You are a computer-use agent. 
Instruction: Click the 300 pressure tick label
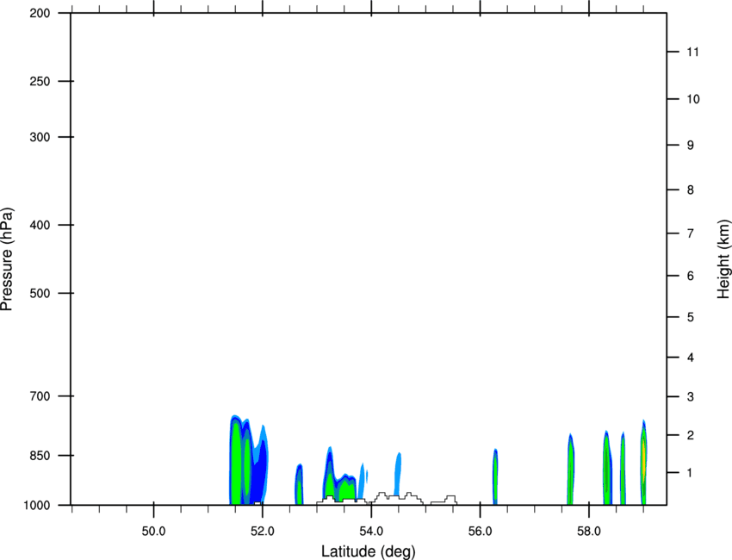pyautogui.click(x=40, y=137)
